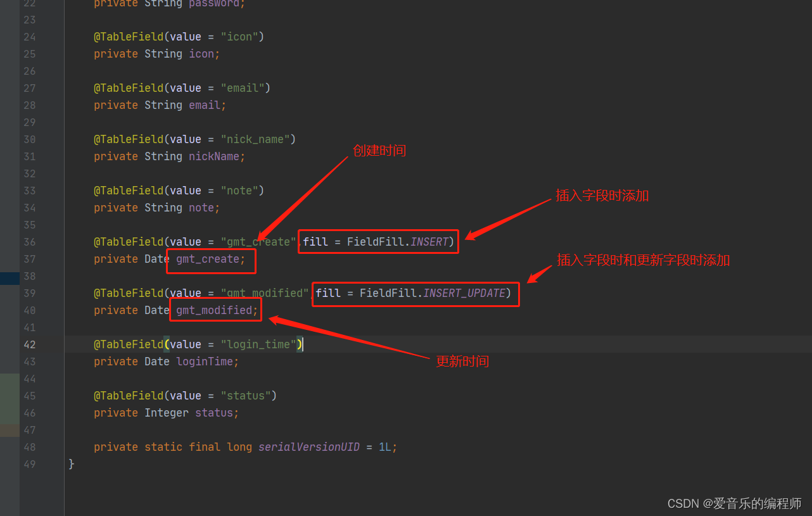
Task: Click the note field name on line 34
Action: click(201, 208)
